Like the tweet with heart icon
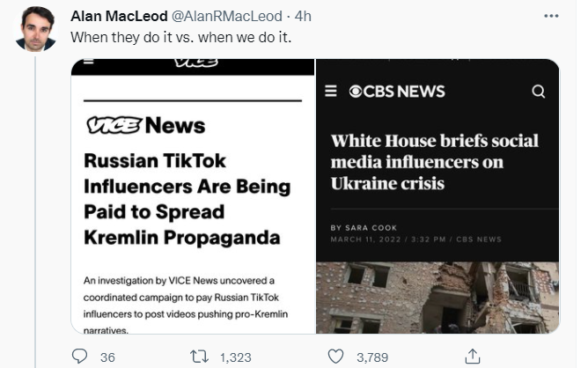This screenshot has height=368, width=588. point(335,357)
